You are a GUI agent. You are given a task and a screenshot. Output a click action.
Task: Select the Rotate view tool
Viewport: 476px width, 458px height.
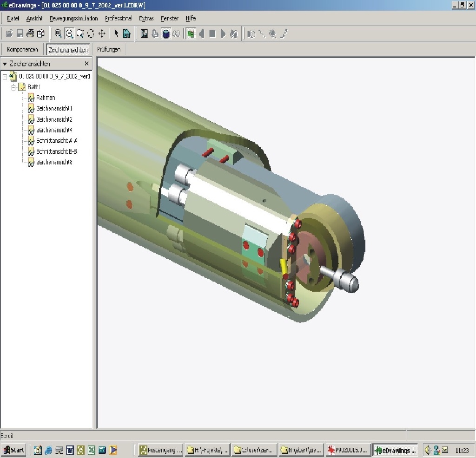(x=91, y=33)
